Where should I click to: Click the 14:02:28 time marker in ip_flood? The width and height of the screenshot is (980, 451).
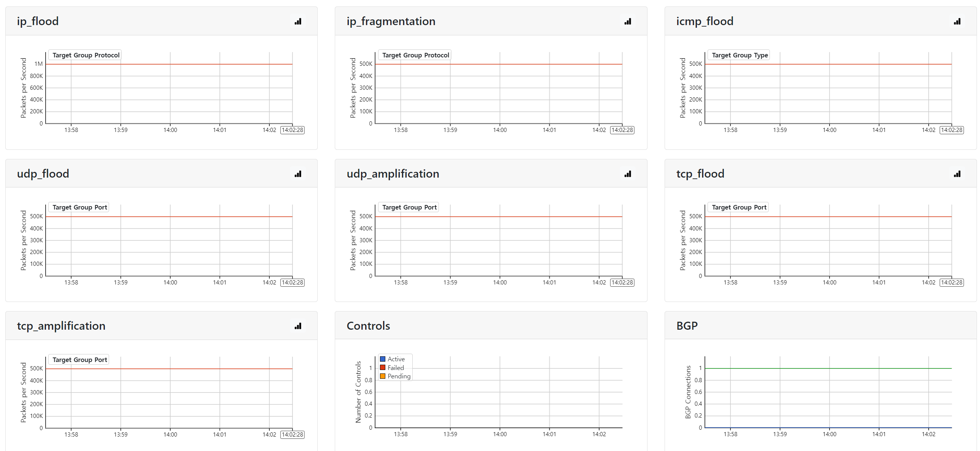[x=292, y=130]
